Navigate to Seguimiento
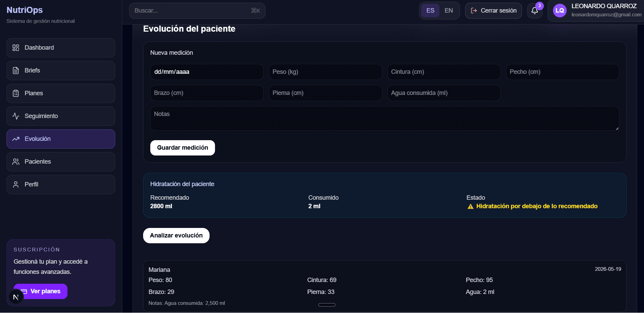The height and width of the screenshot is (313, 644). [61, 116]
